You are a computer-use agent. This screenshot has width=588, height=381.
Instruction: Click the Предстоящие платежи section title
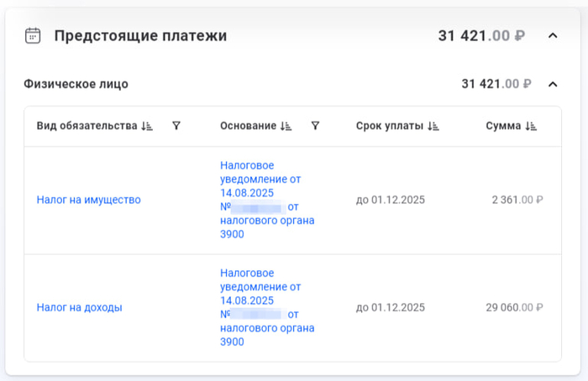[140, 35]
